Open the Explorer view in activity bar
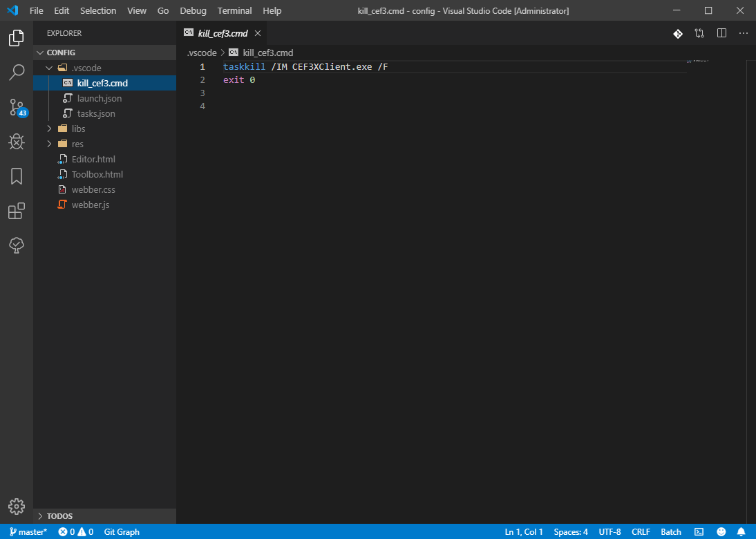The width and height of the screenshot is (756, 539). tap(17, 38)
